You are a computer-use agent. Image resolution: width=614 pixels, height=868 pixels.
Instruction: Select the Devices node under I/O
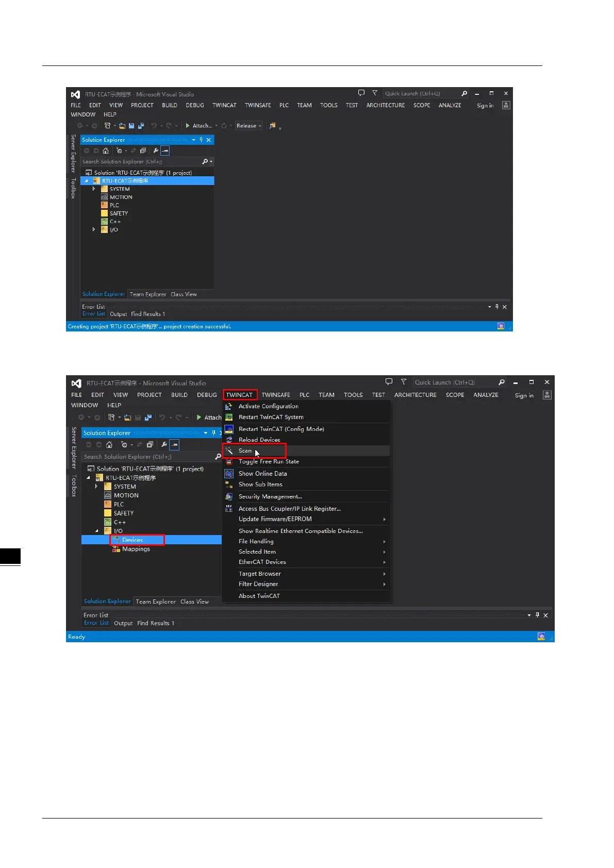pos(132,540)
